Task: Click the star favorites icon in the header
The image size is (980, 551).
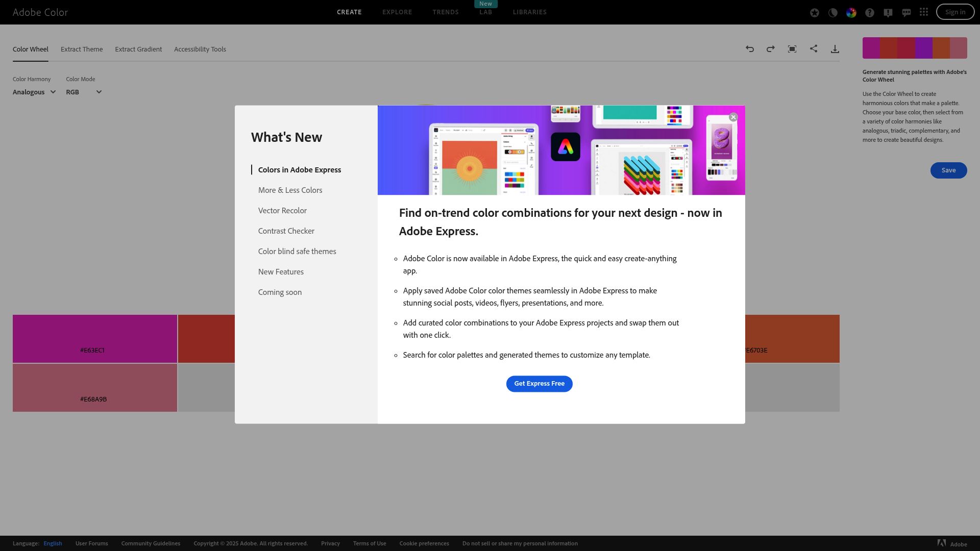Action: tap(815, 12)
